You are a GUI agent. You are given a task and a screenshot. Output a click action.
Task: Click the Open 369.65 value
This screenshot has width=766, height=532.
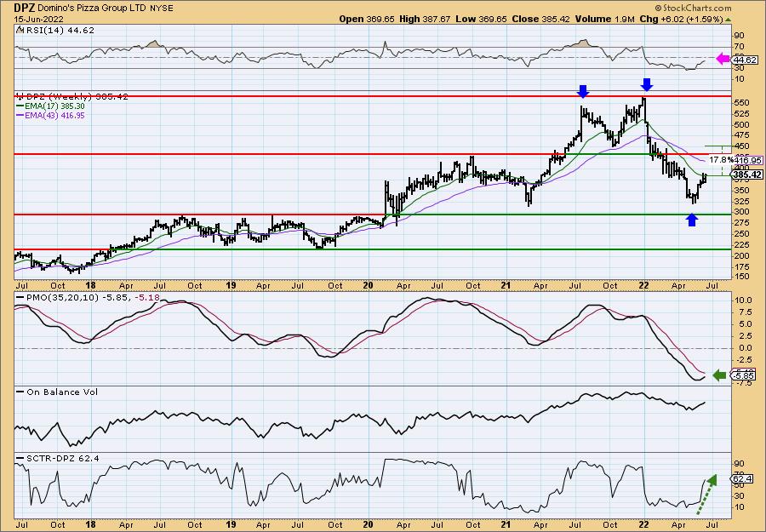point(367,19)
